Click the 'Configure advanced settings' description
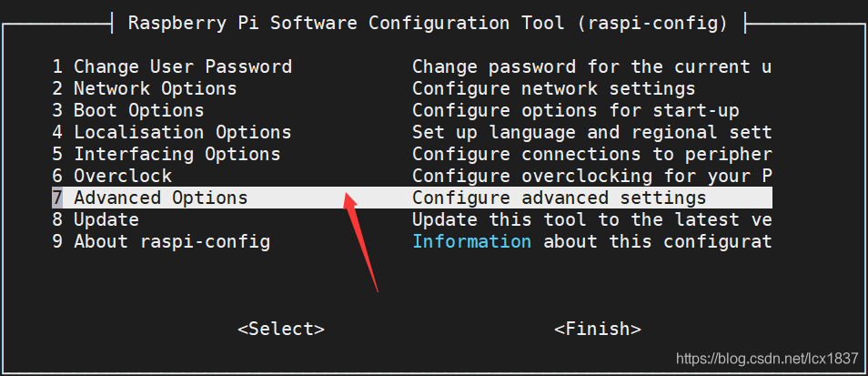 (559, 198)
